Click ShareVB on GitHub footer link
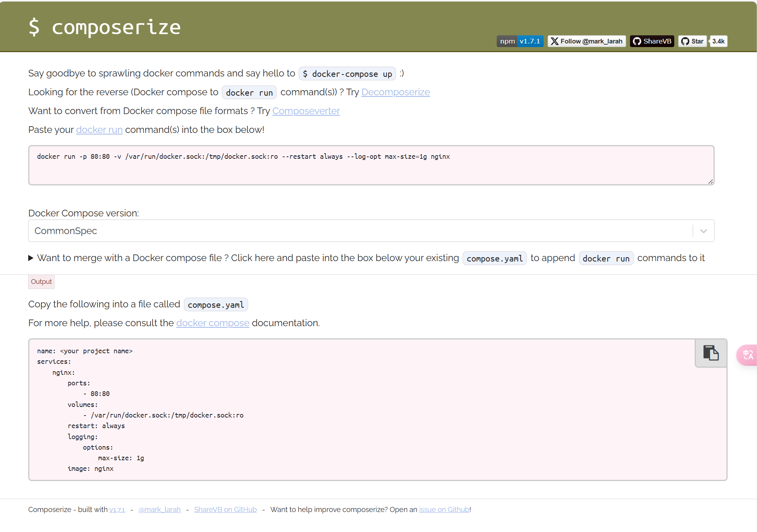The height and width of the screenshot is (532, 757). [x=225, y=509]
